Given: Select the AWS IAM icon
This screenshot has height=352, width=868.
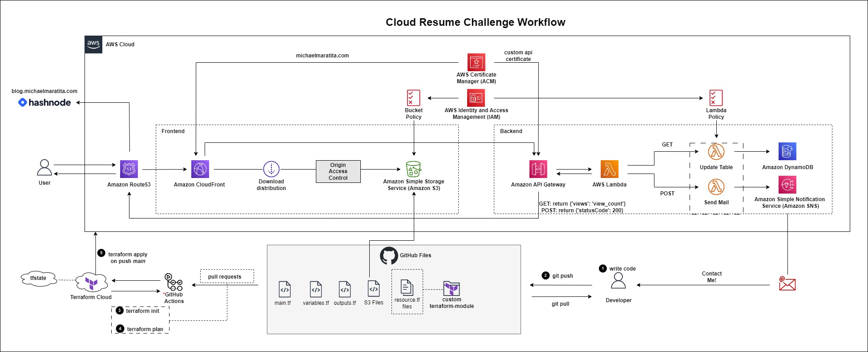Looking at the screenshot, I should click(x=476, y=98).
